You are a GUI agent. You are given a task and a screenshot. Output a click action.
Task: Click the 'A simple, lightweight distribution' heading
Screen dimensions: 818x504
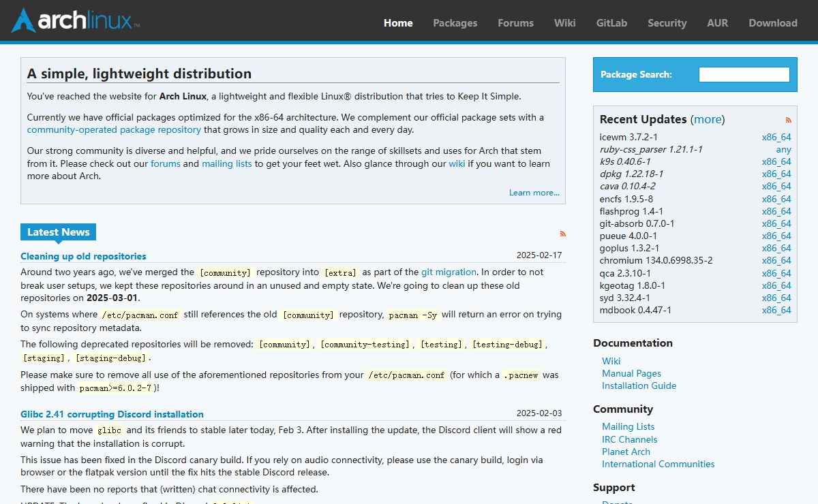(x=139, y=74)
